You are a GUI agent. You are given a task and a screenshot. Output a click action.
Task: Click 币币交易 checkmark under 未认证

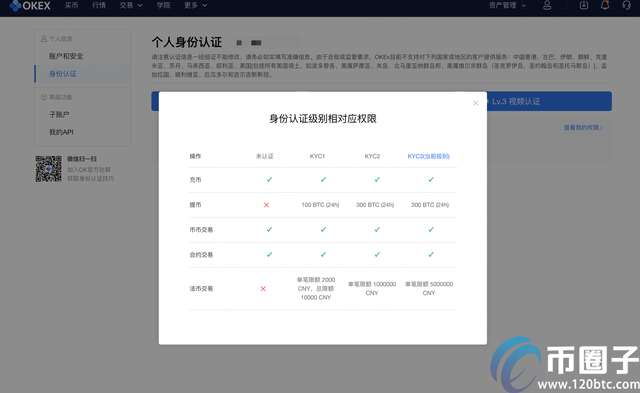pyautogui.click(x=269, y=230)
